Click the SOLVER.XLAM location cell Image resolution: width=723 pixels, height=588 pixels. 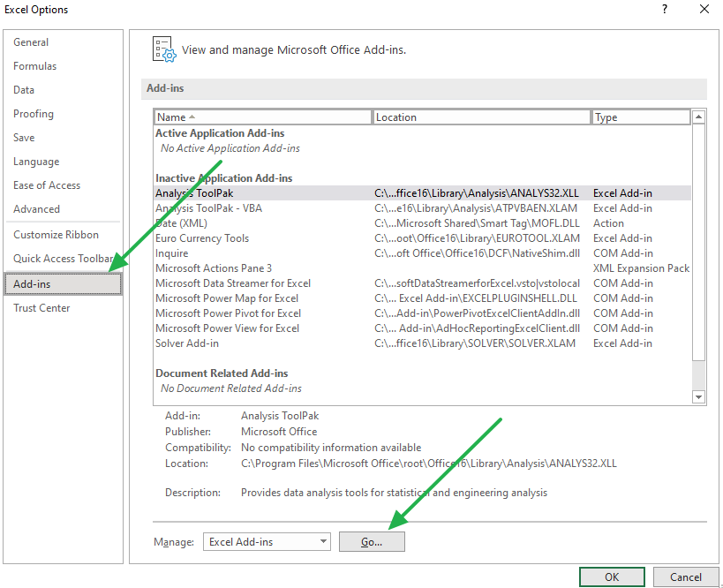475,343
